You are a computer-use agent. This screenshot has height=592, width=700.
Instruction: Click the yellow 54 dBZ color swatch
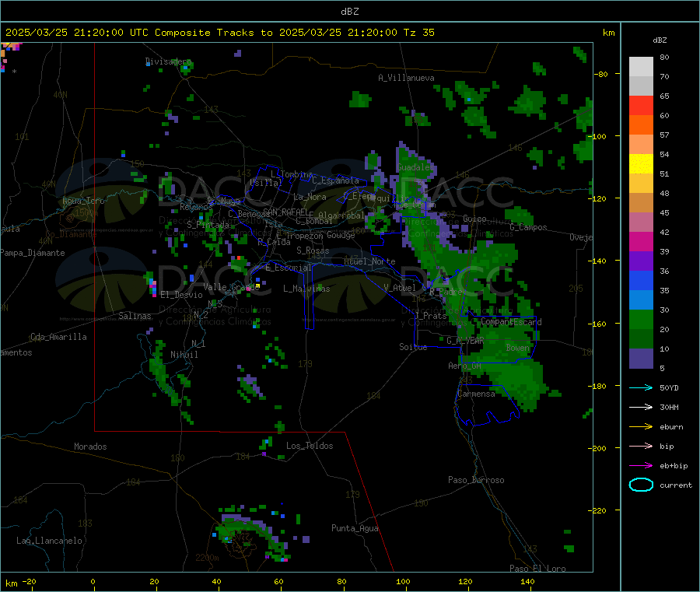[641, 164]
